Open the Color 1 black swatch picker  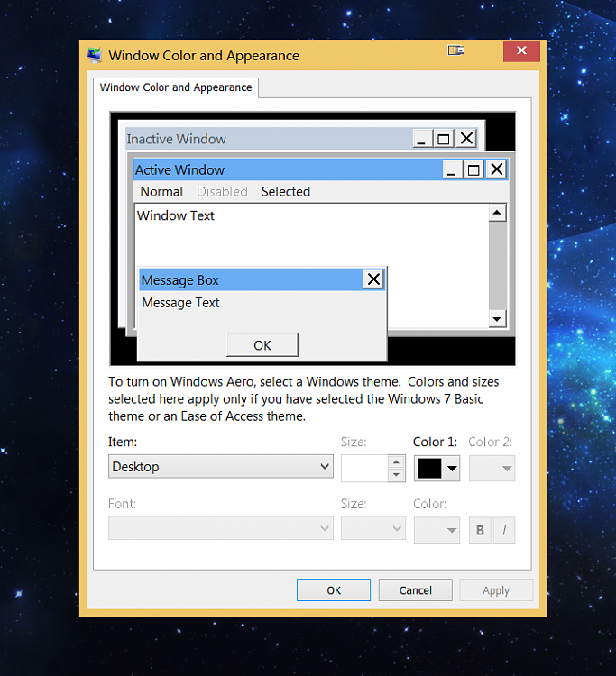point(437,468)
